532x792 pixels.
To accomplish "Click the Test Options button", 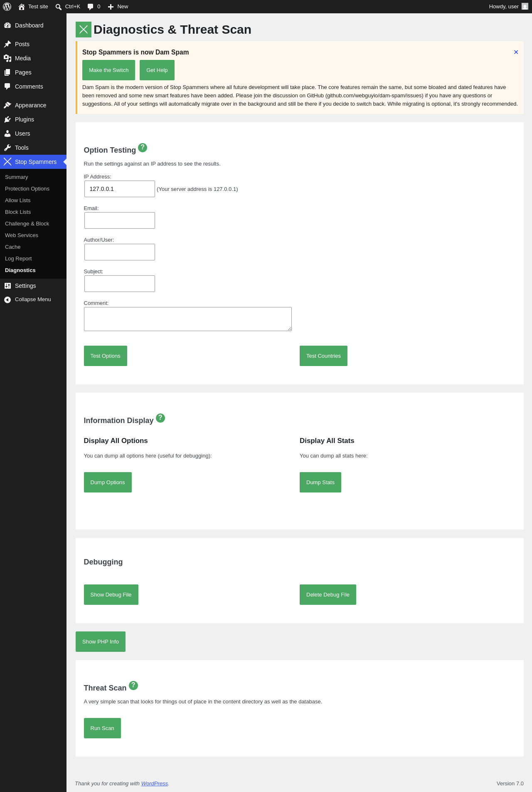I will [x=106, y=356].
